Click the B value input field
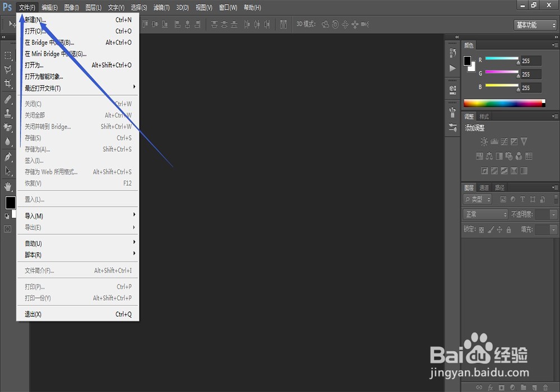This screenshot has height=392, width=560. [x=531, y=88]
